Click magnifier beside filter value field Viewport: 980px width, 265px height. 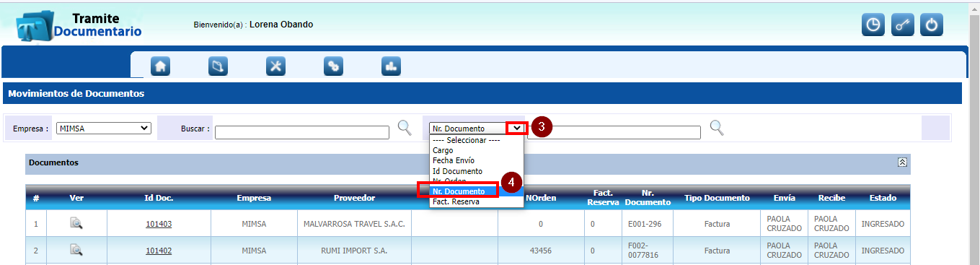[716, 128]
